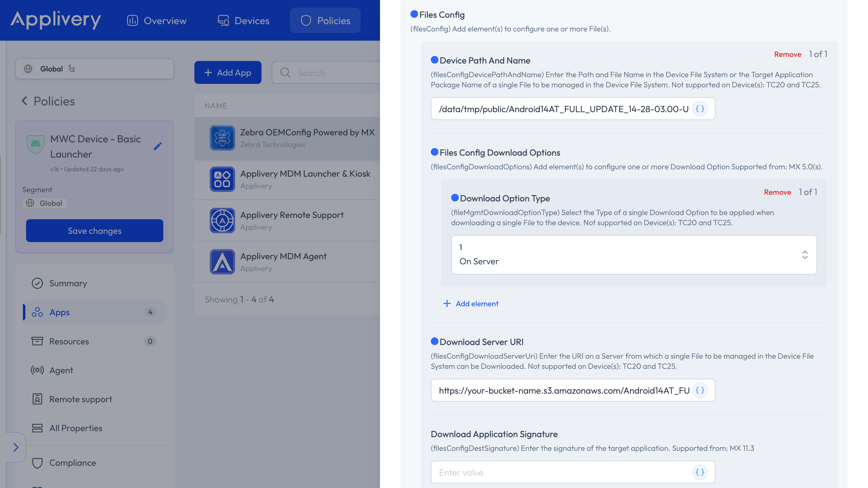This screenshot has height=488, width=868.
Task: Click the Resources sidebar icon
Action: [x=37, y=341]
